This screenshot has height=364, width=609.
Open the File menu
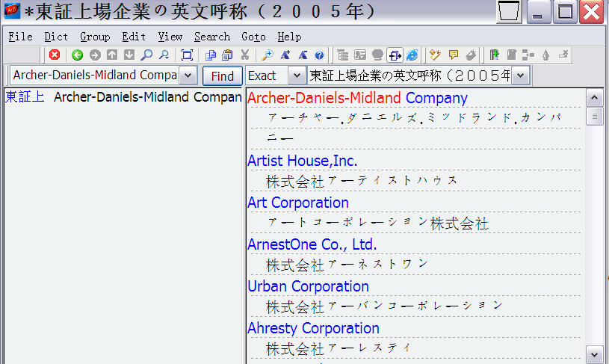(21, 37)
